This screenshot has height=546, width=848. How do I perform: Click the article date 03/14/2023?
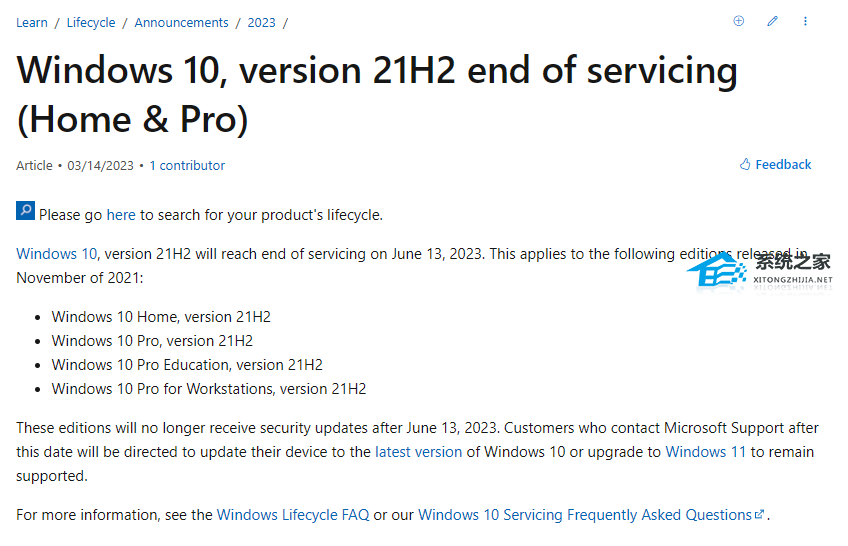click(x=102, y=166)
